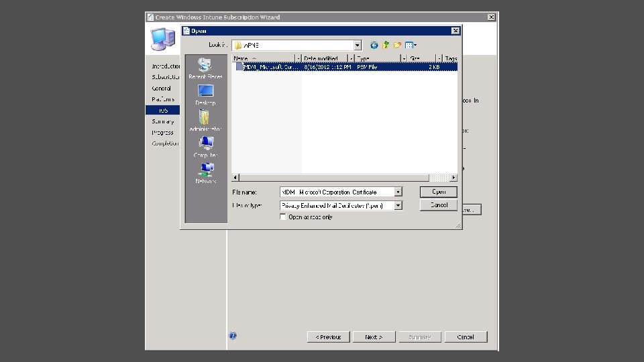644x362 pixels.
Task: Open the Size column filter arrow
Action: point(439,59)
